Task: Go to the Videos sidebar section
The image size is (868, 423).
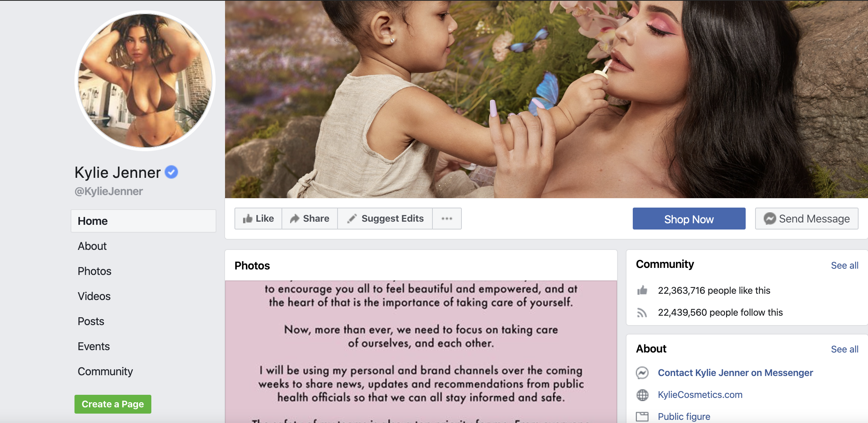Action: 94,296
